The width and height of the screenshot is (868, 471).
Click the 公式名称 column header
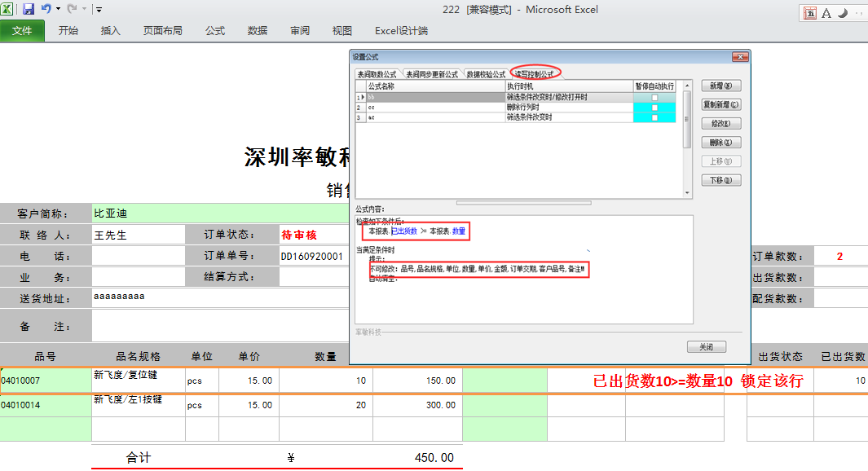click(x=436, y=86)
